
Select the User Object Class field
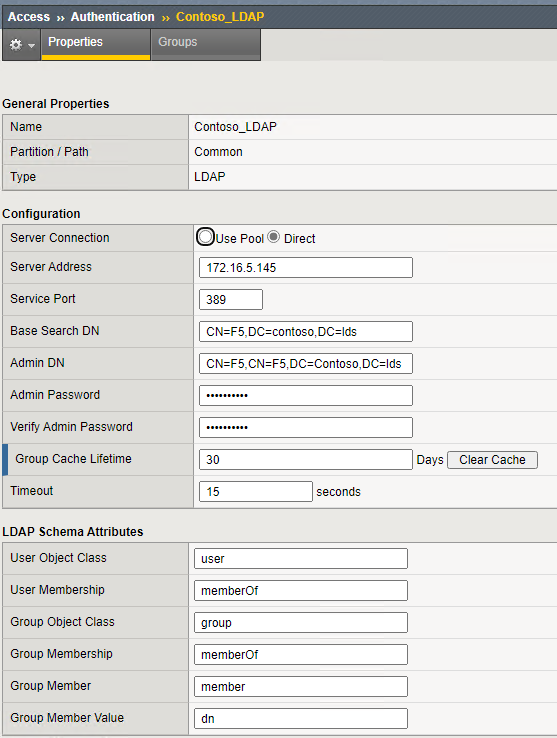point(301,558)
